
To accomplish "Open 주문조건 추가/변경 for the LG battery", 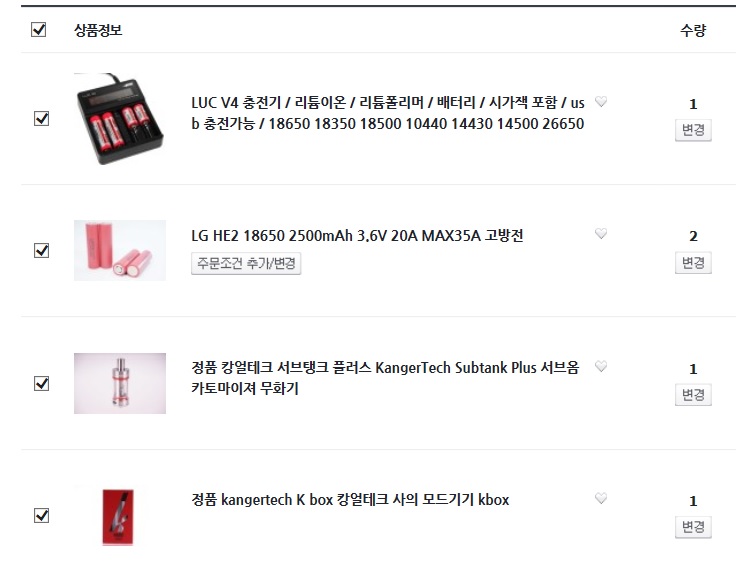I will point(246,263).
